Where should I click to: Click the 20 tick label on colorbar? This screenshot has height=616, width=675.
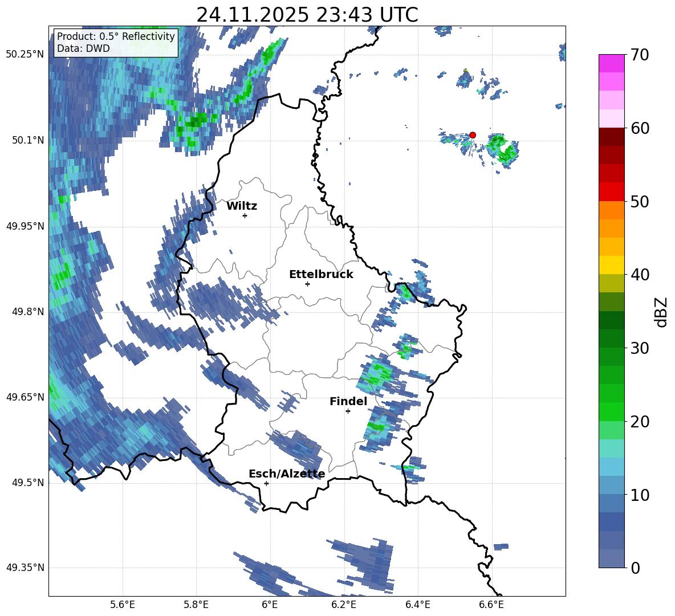[x=640, y=421]
